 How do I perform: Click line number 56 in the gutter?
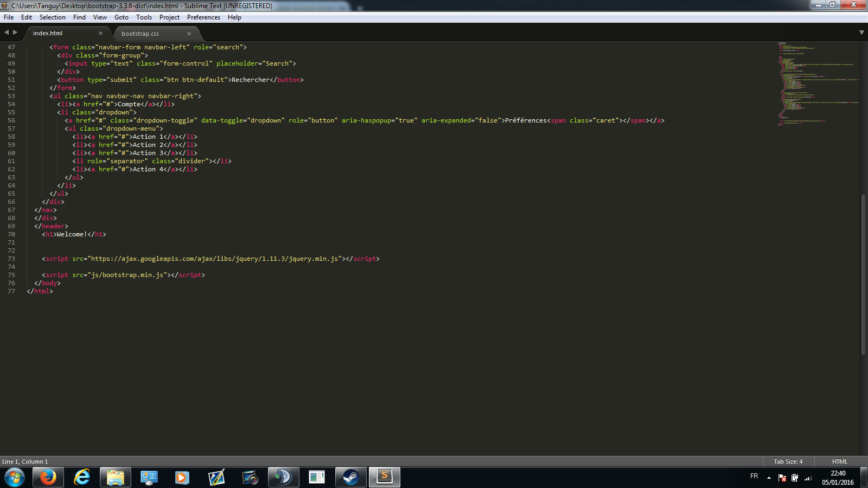[x=11, y=120]
